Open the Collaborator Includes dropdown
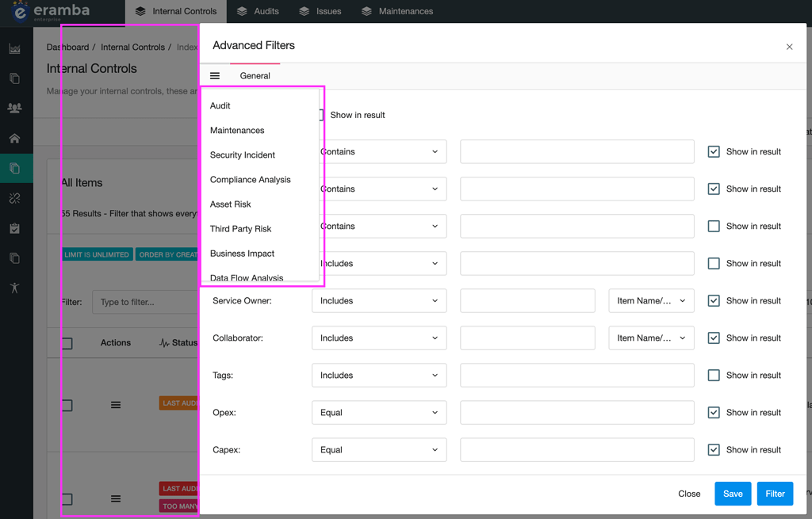Viewport: 812px width, 519px height. click(x=379, y=338)
